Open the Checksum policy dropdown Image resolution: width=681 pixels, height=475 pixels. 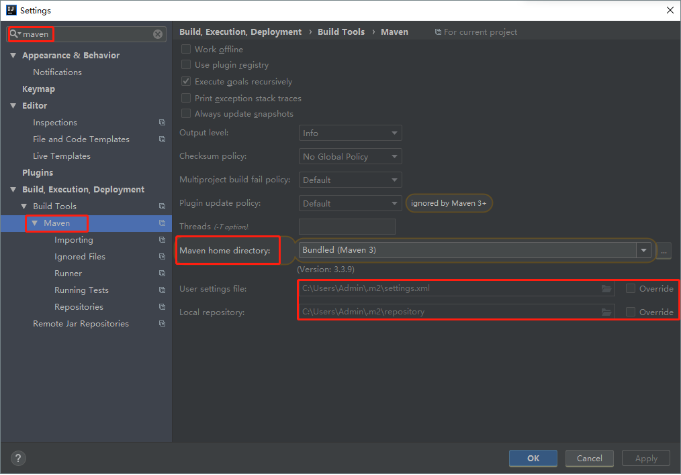tap(350, 156)
